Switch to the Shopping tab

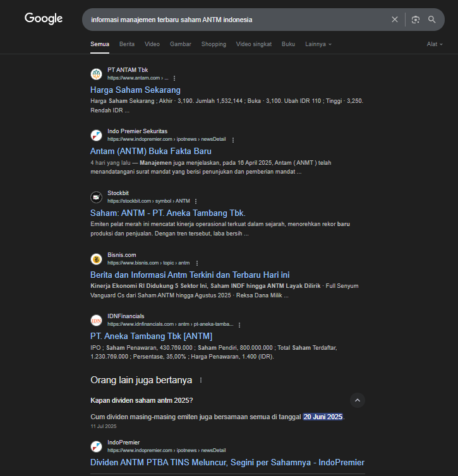point(214,44)
